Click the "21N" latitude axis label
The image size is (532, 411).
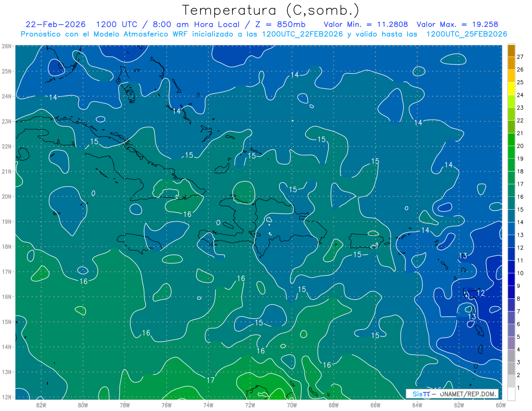(x=6, y=171)
